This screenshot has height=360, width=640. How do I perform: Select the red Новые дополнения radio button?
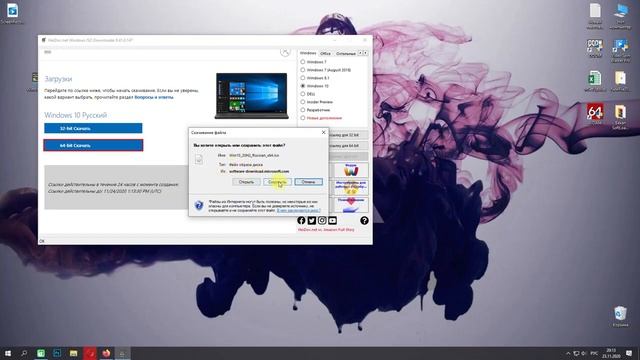pos(303,118)
